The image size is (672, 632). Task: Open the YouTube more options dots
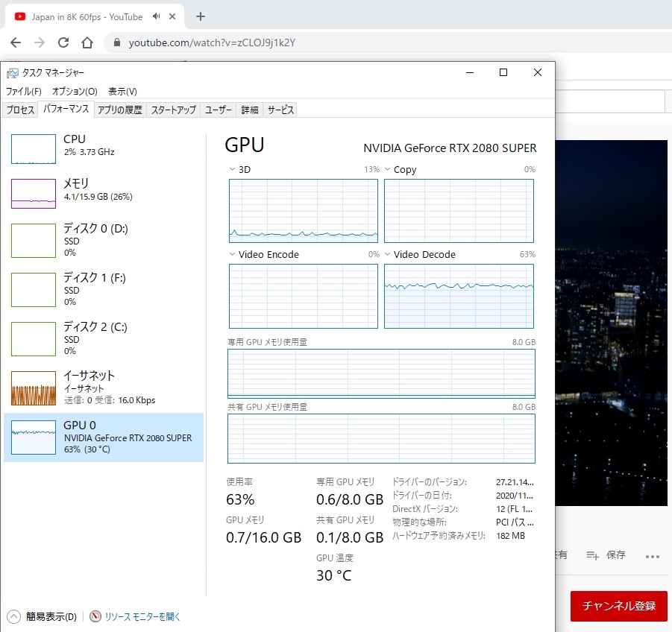point(653,557)
